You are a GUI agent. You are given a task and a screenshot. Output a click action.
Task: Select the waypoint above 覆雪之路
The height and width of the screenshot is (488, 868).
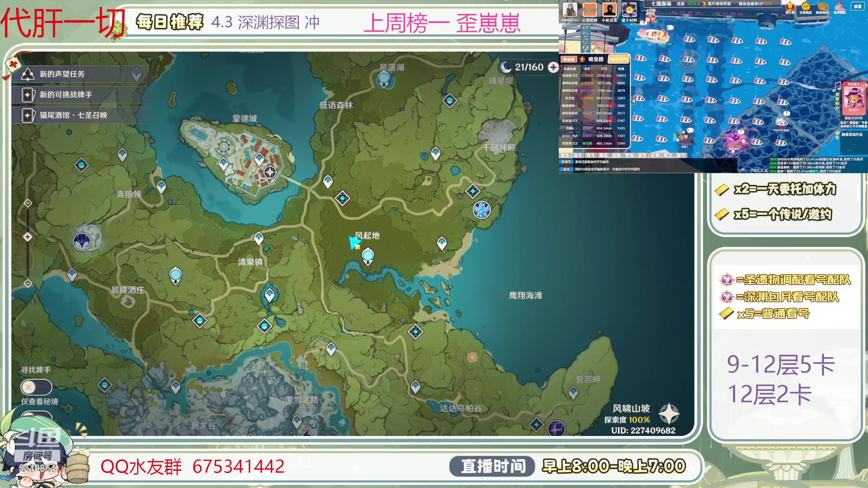click(x=331, y=349)
